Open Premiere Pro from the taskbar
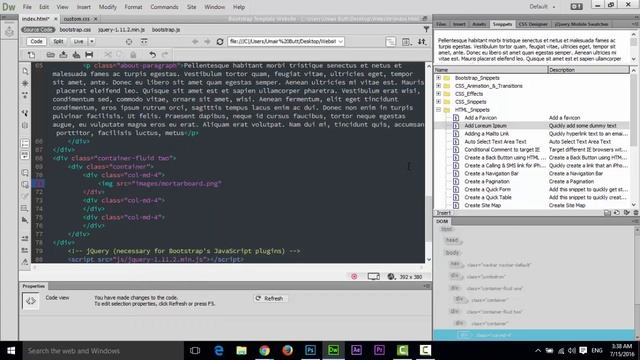This screenshot has height=360, width=640. click(379, 350)
